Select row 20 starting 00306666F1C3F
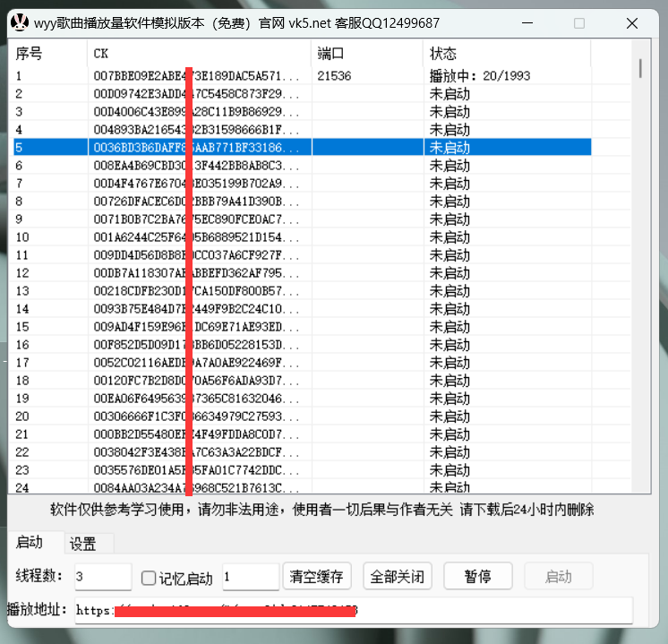 [x=302, y=416]
